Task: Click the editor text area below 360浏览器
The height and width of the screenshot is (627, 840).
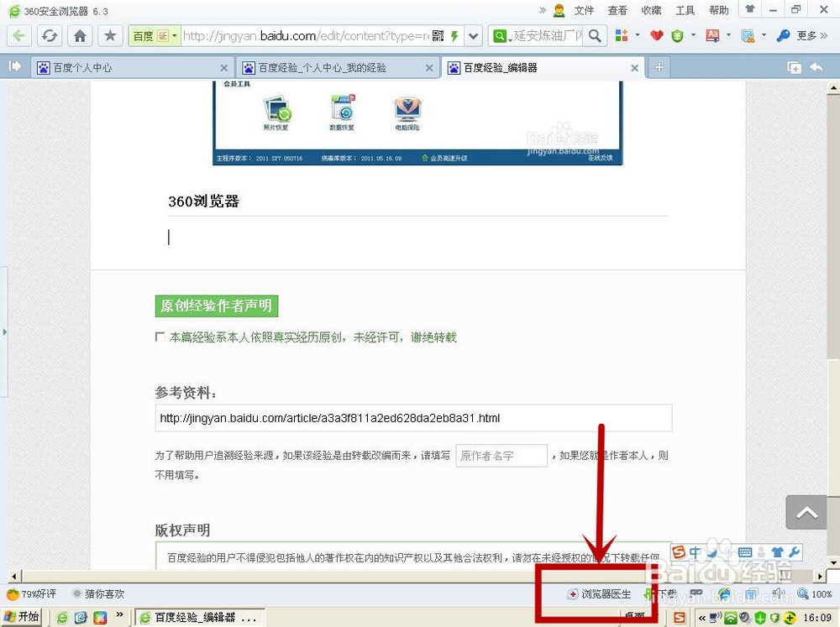Action: (x=417, y=238)
